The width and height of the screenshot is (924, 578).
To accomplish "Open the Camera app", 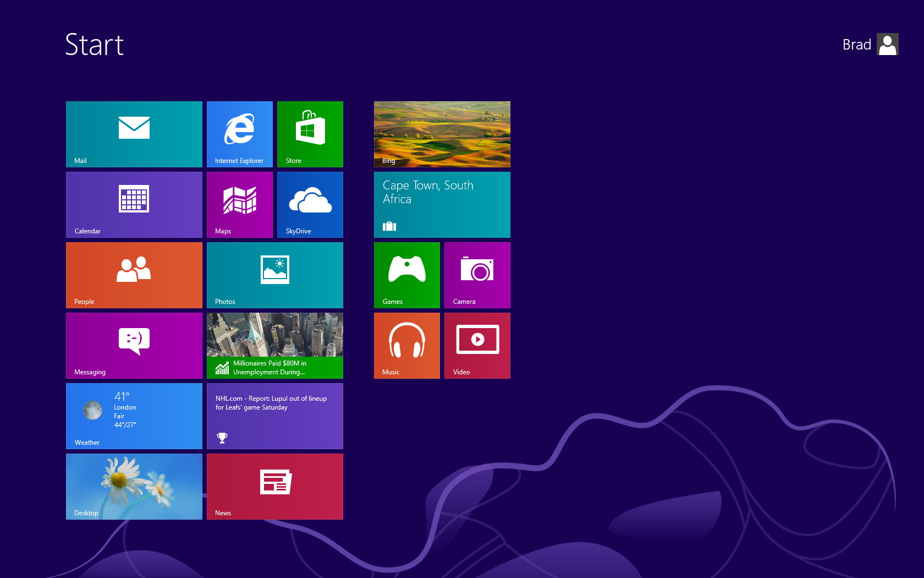I will 477,275.
